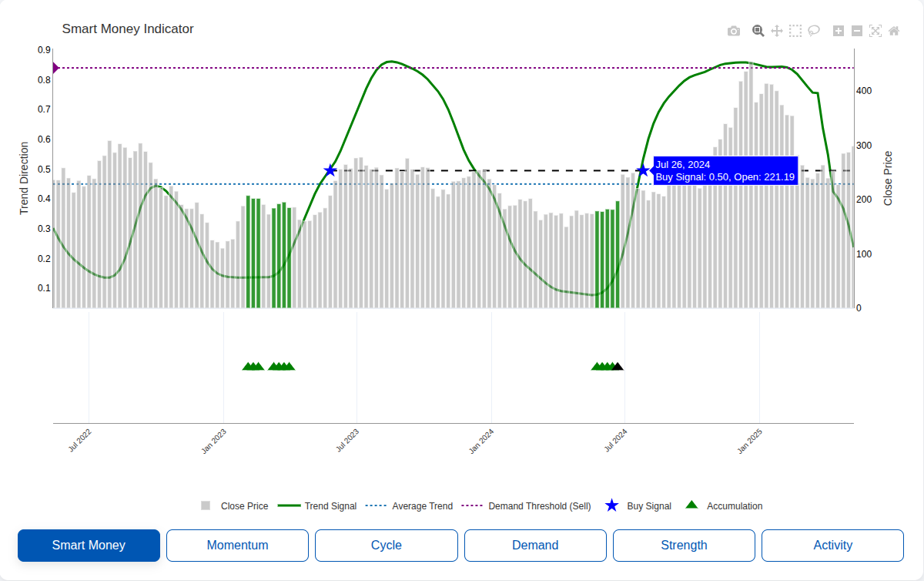Switch to the Cycle tab
Image resolution: width=924 pixels, height=581 pixels.
point(387,546)
